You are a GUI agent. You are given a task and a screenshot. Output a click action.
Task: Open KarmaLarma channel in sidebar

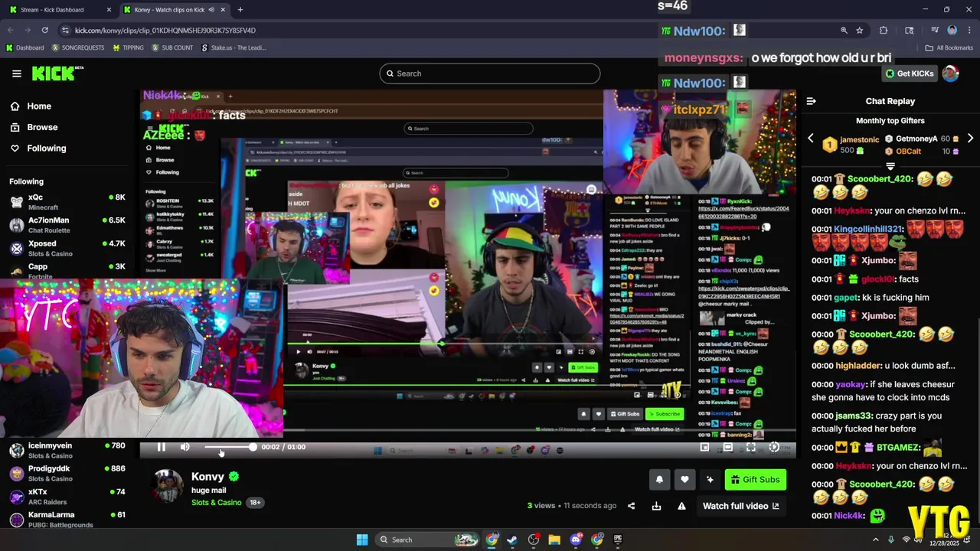[x=67, y=519]
